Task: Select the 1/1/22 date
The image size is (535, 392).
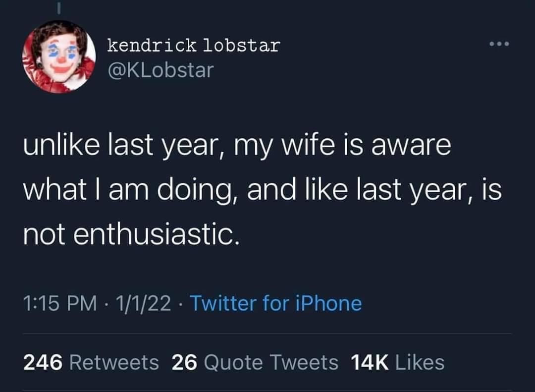Action: pyautogui.click(x=143, y=303)
